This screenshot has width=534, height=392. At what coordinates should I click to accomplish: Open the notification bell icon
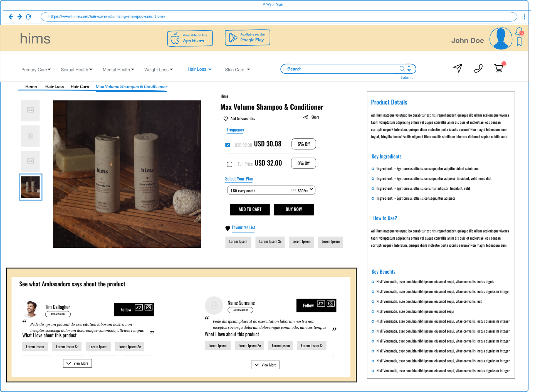tap(519, 31)
